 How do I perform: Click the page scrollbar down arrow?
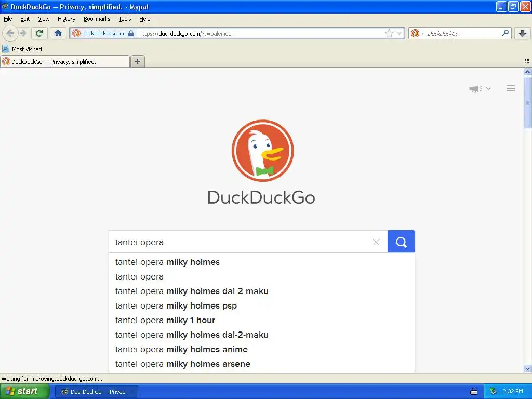click(527, 368)
